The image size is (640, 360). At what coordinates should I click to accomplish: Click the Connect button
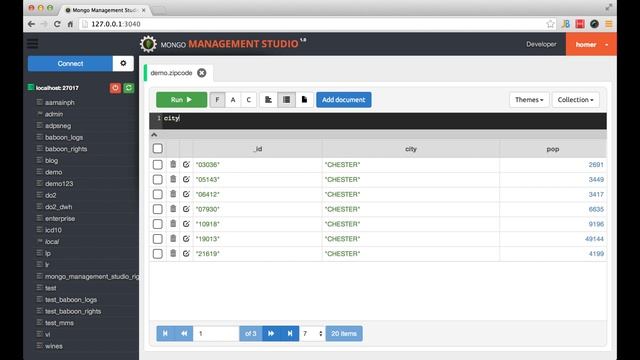pos(70,64)
